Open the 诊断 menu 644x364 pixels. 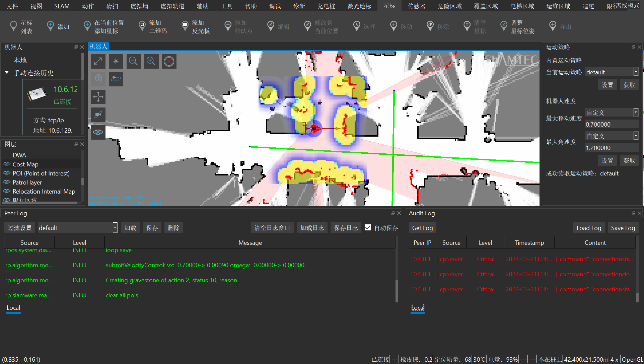(x=299, y=6)
